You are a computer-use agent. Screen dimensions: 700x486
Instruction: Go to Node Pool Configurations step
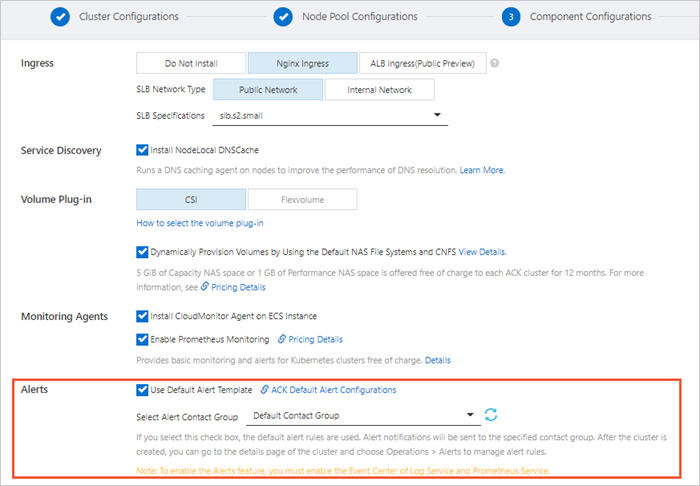360,17
